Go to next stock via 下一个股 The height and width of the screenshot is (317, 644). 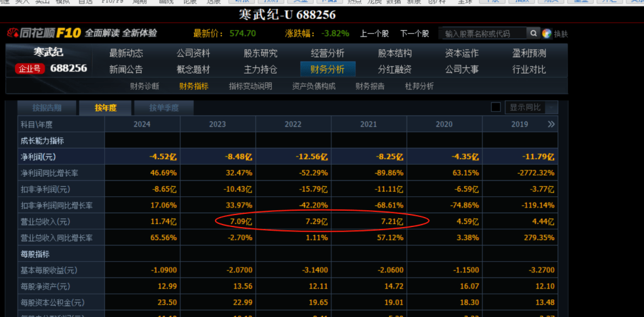[x=415, y=34]
